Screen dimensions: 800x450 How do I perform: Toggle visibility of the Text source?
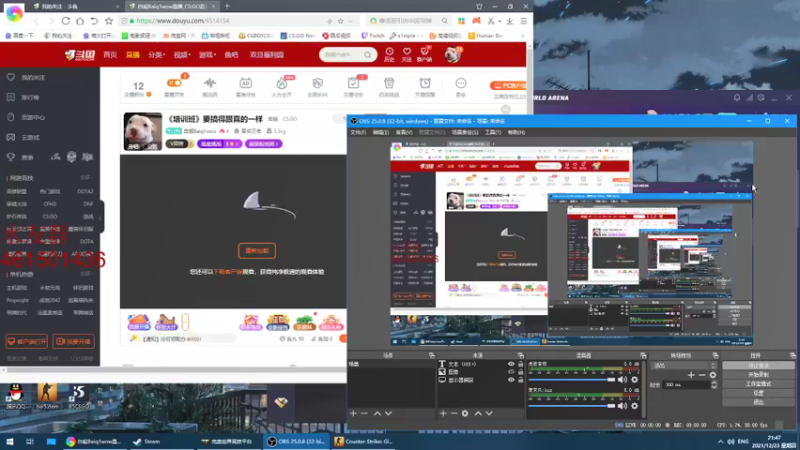(511, 364)
